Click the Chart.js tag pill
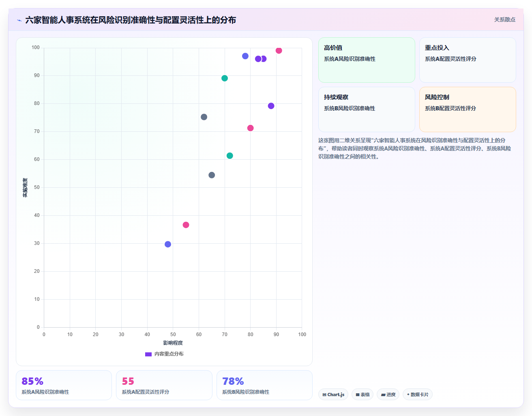 (x=333, y=395)
